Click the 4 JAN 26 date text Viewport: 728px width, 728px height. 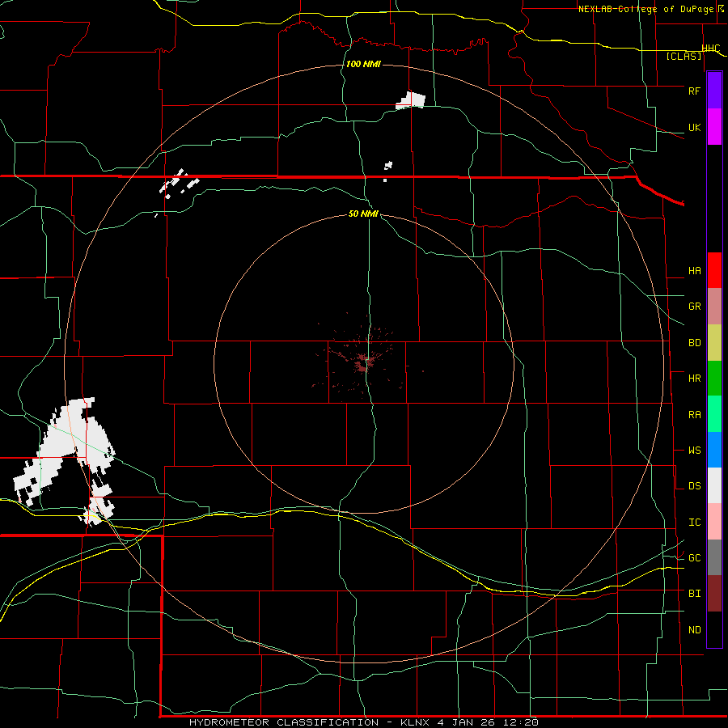pyautogui.click(x=465, y=722)
